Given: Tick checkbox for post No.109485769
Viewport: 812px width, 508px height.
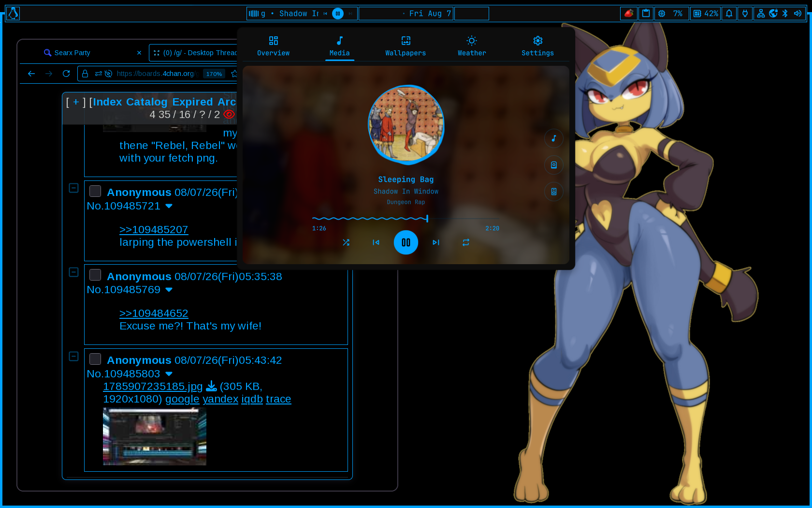Looking at the screenshot, I should pyautogui.click(x=95, y=275).
